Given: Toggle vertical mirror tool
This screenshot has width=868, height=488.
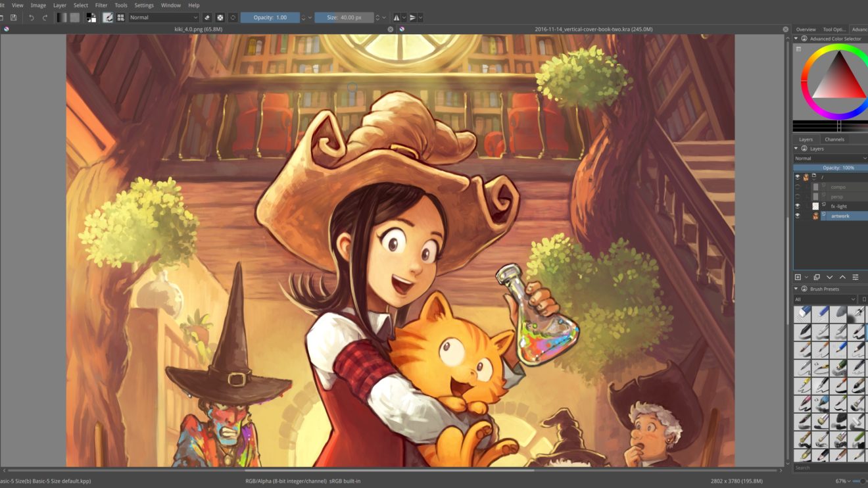Looking at the screenshot, I should coord(413,18).
